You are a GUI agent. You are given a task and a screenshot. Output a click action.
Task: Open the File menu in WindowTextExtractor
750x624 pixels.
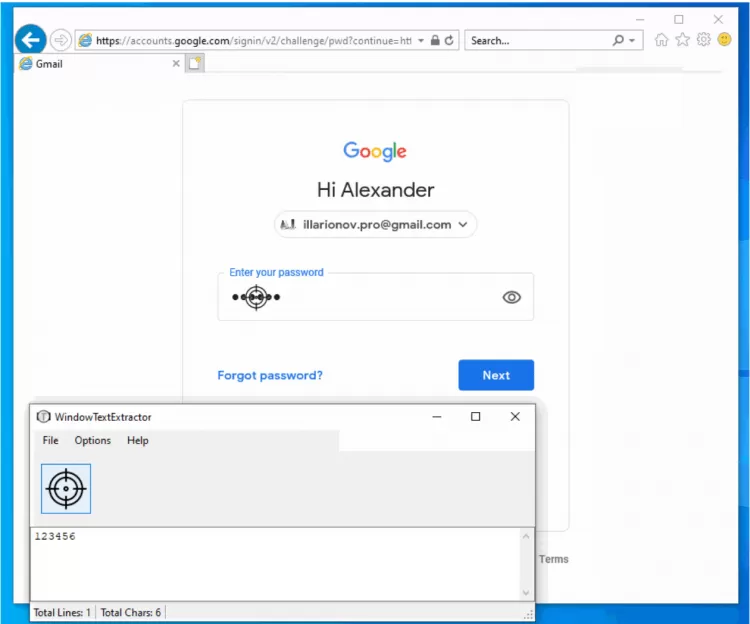[50, 440]
